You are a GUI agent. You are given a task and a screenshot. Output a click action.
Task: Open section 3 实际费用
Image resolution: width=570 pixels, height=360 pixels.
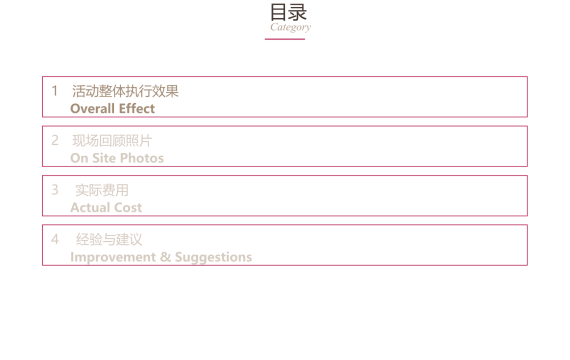102,190
